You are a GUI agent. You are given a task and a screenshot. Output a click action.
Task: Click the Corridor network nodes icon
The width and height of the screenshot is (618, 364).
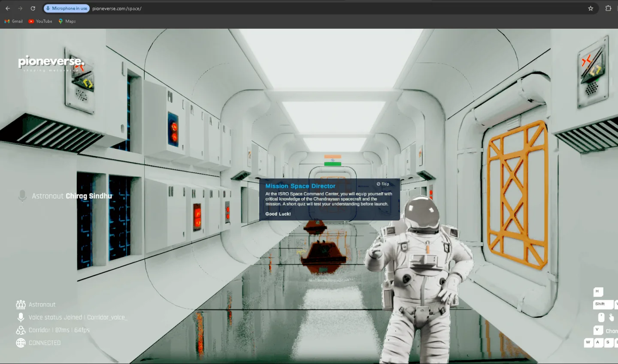tap(21, 330)
